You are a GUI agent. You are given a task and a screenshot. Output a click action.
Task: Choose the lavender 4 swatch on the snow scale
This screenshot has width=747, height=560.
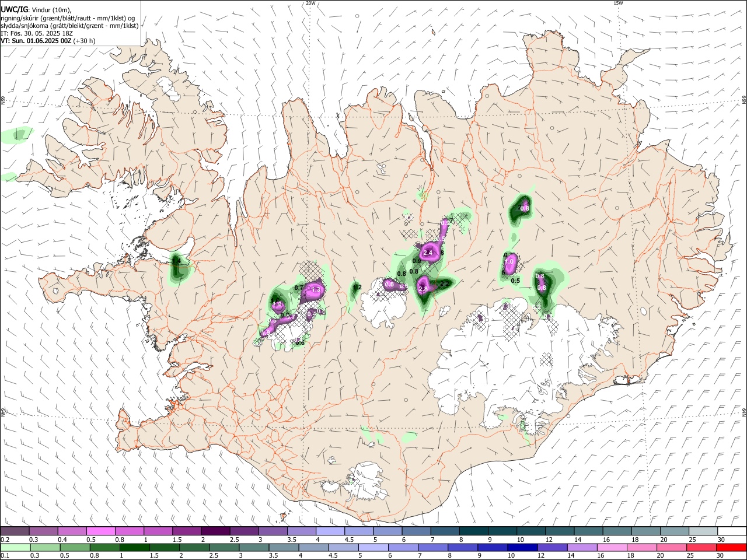click(329, 531)
